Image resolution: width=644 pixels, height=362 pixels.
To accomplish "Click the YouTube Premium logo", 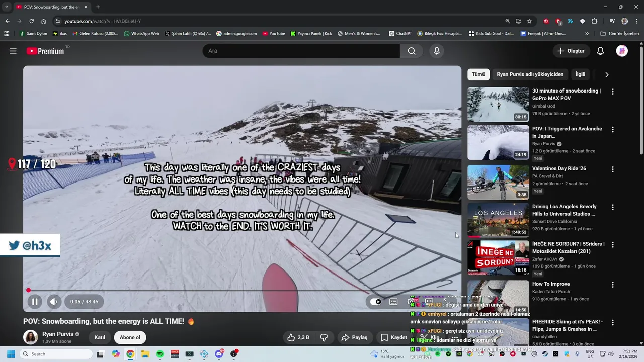I will pyautogui.click(x=45, y=51).
